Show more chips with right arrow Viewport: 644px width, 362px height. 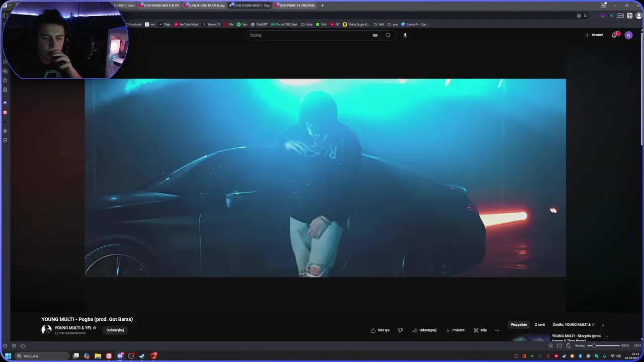pyautogui.click(x=603, y=325)
